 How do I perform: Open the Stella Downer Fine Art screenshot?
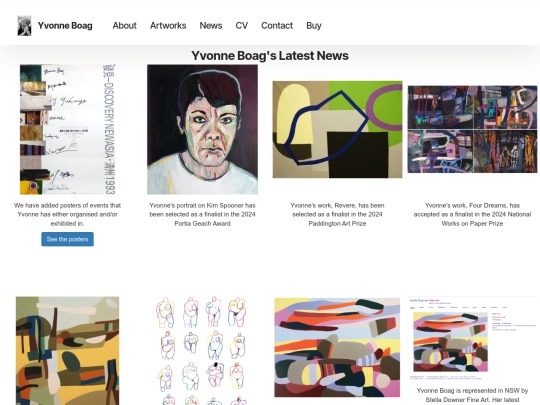coord(472,338)
